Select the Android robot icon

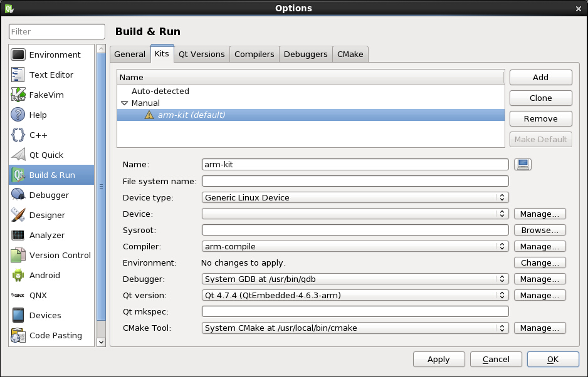[x=18, y=276]
